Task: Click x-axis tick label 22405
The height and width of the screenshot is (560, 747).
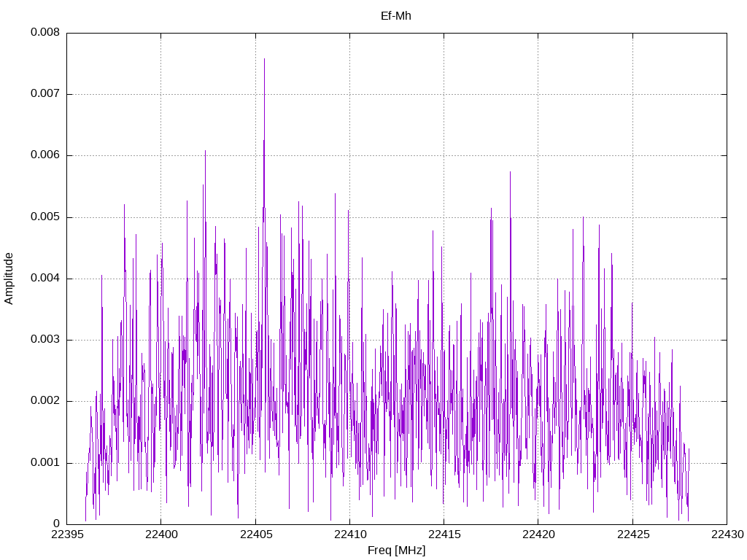Action: tap(256, 534)
